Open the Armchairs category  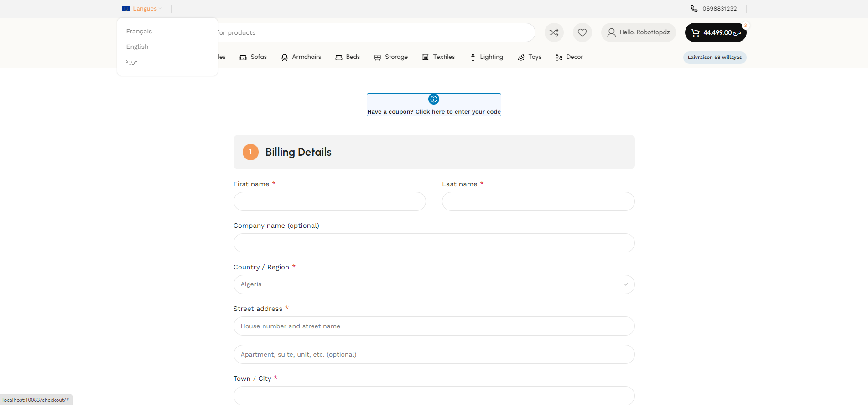[x=301, y=57]
